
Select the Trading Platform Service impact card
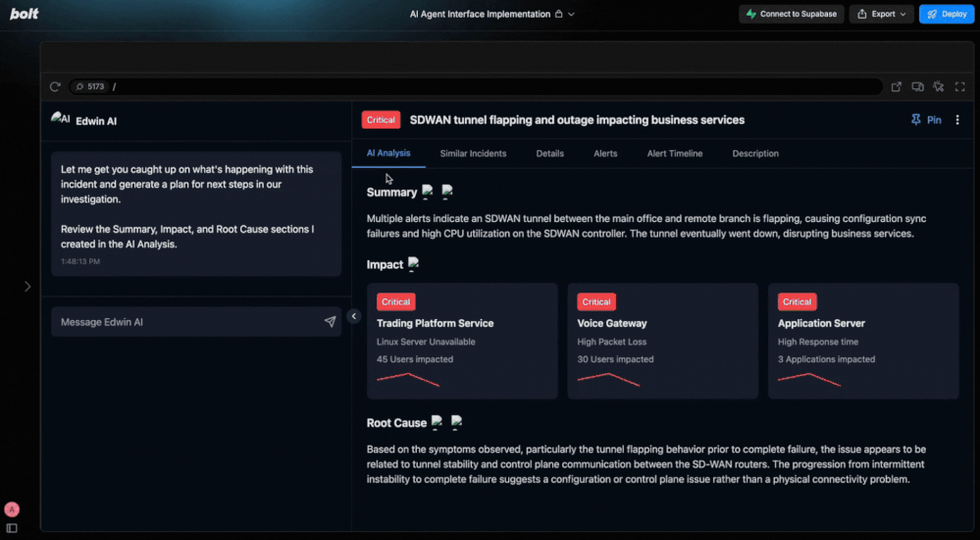(462, 341)
